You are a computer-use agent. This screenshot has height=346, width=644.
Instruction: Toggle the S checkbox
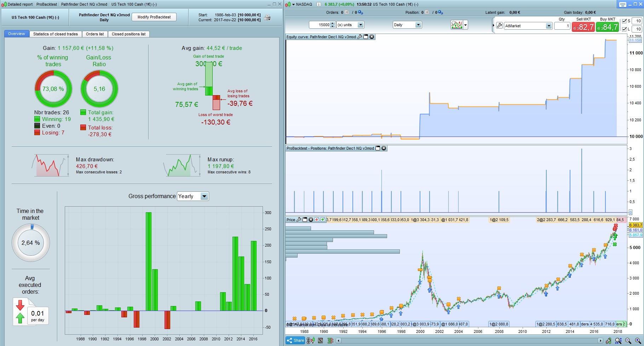tap(624, 21)
